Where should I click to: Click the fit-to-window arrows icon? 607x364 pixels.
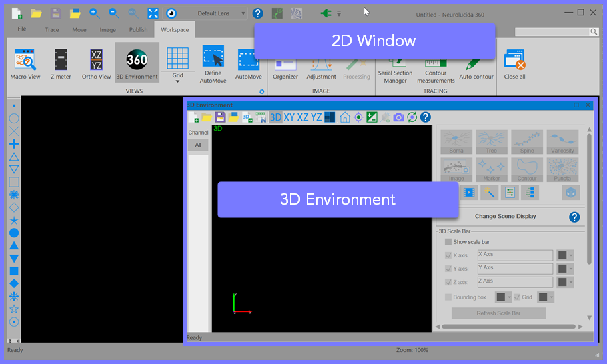point(153,13)
